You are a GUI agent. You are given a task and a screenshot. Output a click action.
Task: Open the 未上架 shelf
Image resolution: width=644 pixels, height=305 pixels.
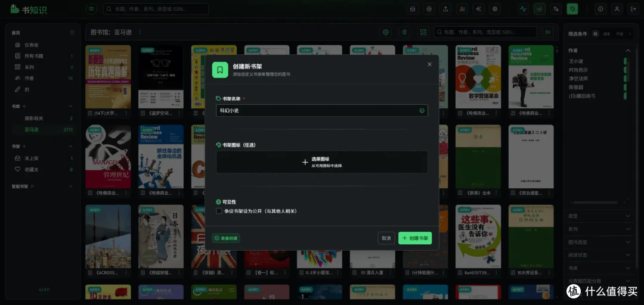click(44, 158)
